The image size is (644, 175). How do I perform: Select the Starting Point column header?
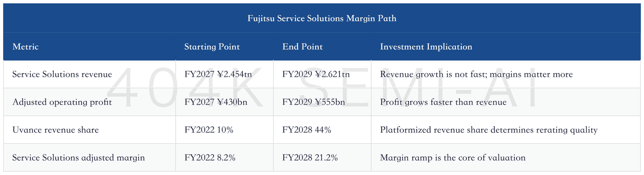pos(212,47)
